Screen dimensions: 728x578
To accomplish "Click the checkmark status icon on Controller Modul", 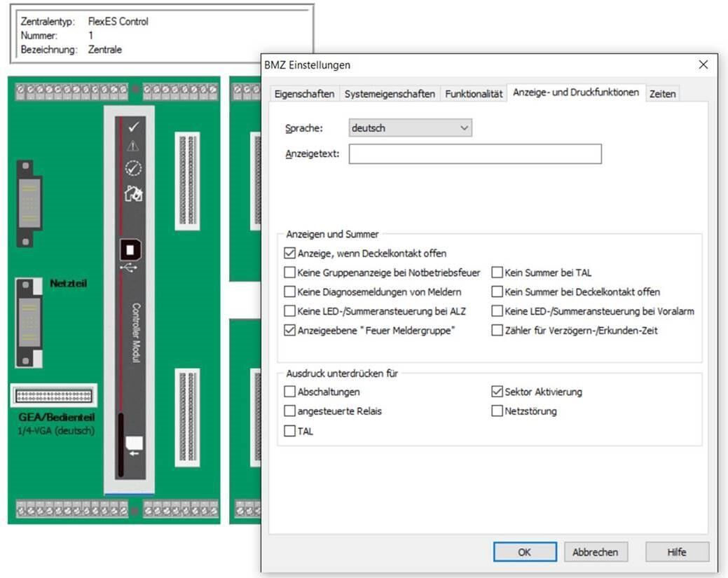I will (134, 126).
